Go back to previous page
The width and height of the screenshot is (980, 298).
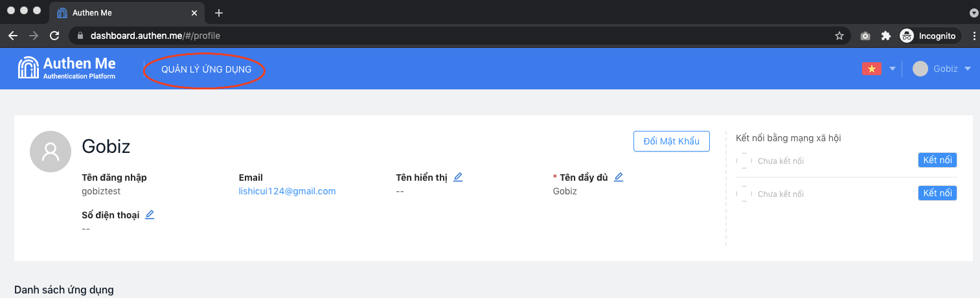tap(13, 36)
